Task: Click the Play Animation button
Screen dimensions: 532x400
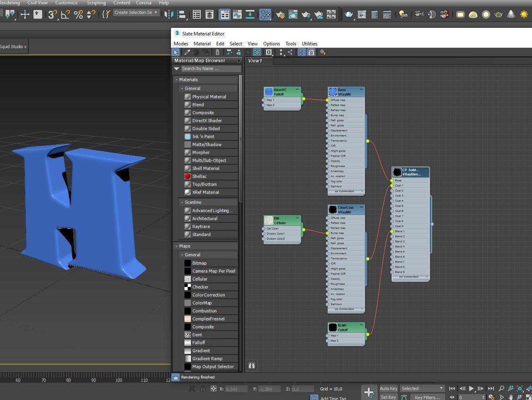Action: click(x=471, y=388)
